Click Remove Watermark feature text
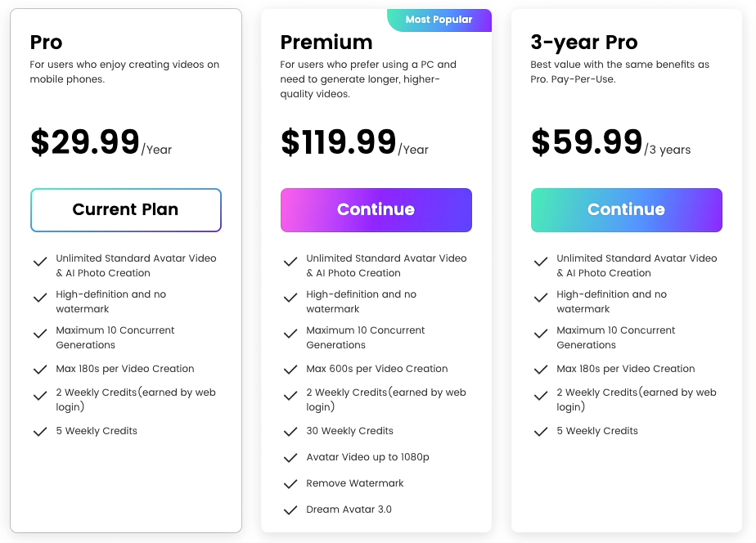The height and width of the screenshot is (543, 756). tap(355, 483)
